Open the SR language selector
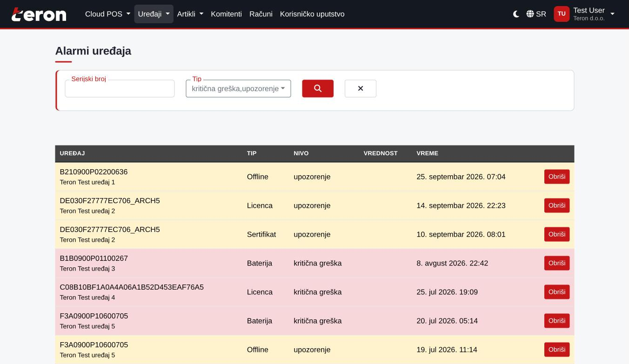 click(536, 14)
